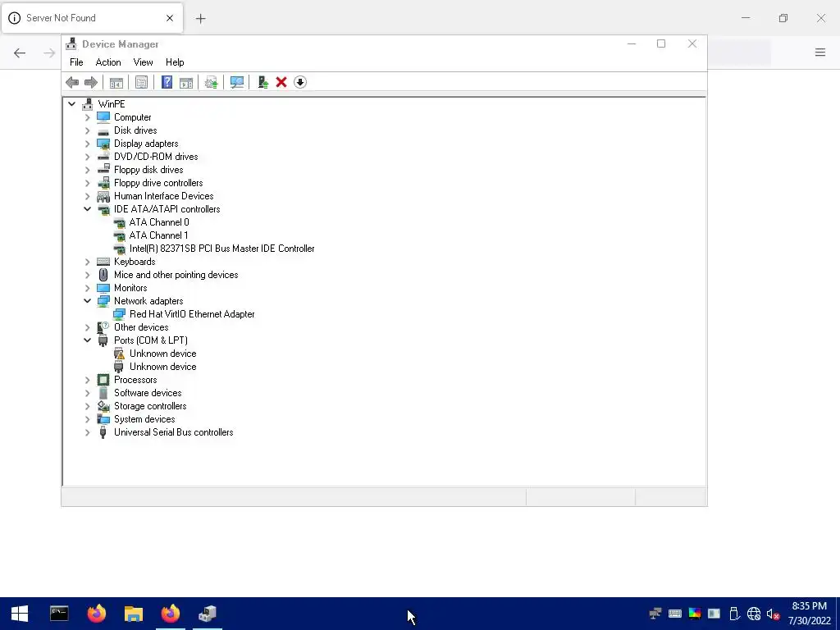Click the Display adapters category icon
840x630 pixels.
(x=103, y=144)
